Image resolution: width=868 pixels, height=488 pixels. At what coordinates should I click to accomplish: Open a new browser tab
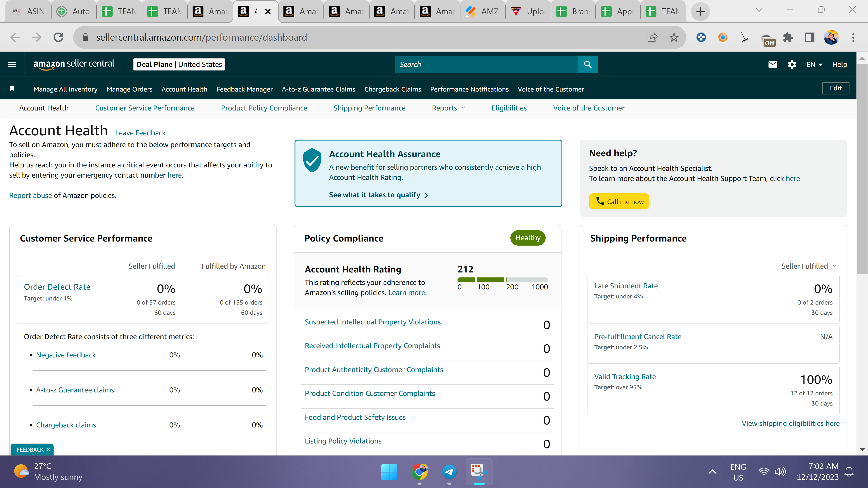point(700,12)
